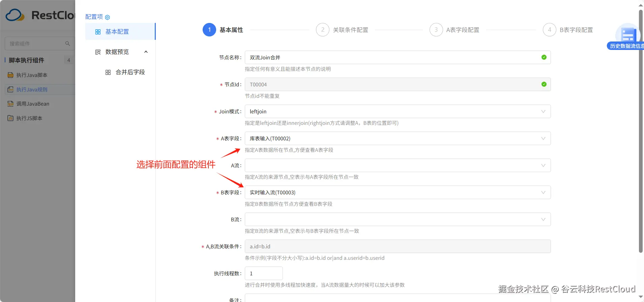Click the hint text 节点id不能重复
Screen dimensions: 644x302
click(x=262, y=96)
